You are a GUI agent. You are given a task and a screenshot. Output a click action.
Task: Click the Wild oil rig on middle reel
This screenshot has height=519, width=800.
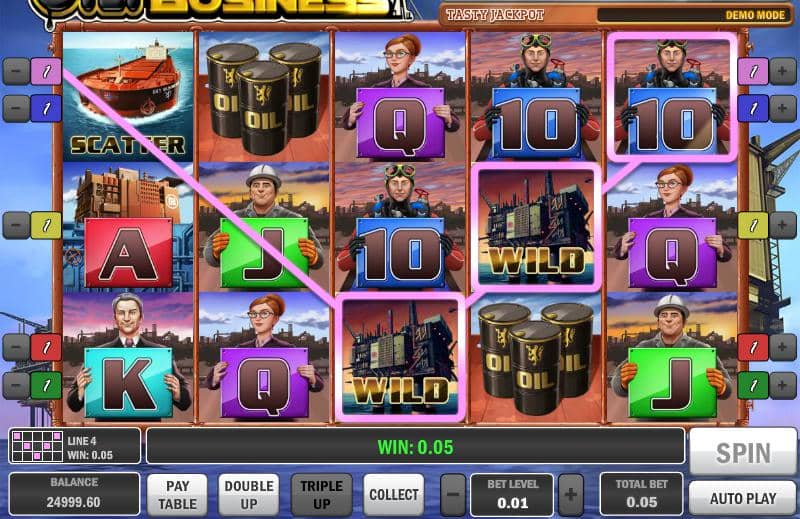[401, 357]
